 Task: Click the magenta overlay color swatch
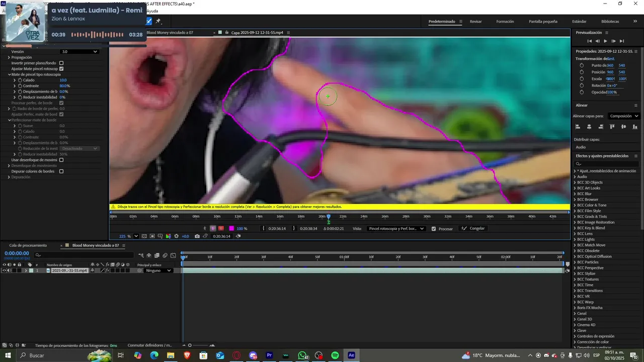231,228
